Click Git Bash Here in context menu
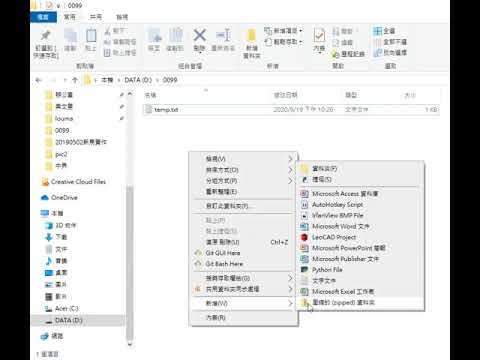This screenshot has height=360, width=480. [x=243, y=264]
